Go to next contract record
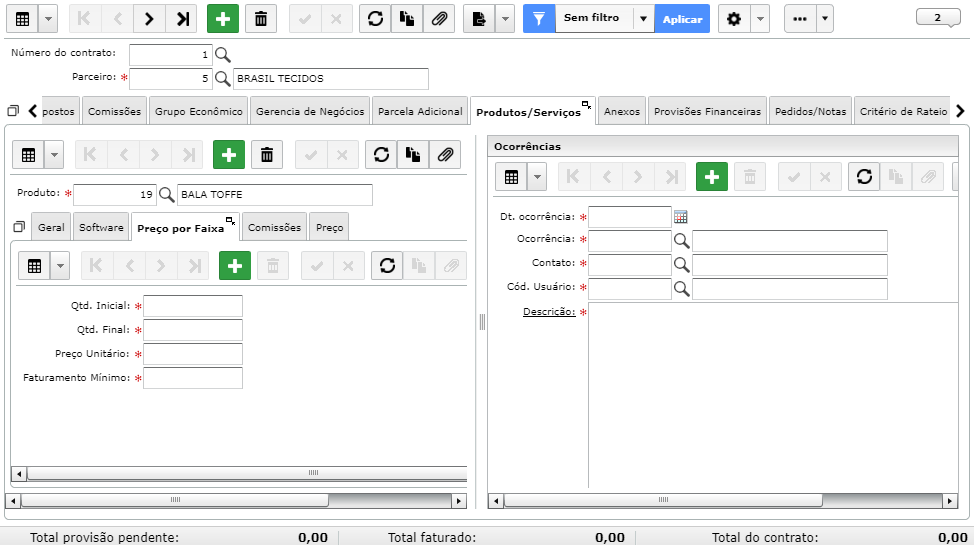The height and width of the screenshot is (545, 974). [x=149, y=19]
